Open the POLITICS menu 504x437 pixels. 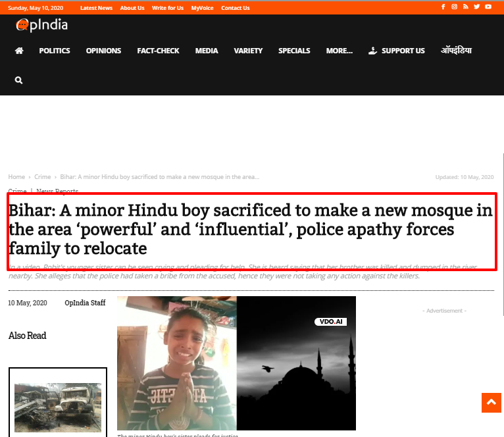point(55,51)
